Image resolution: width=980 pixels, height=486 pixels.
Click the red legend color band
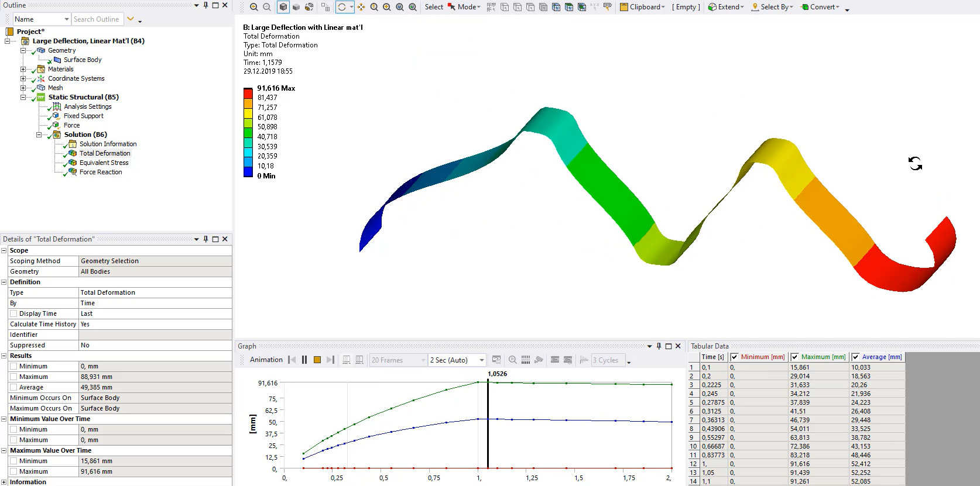(248, 93)
